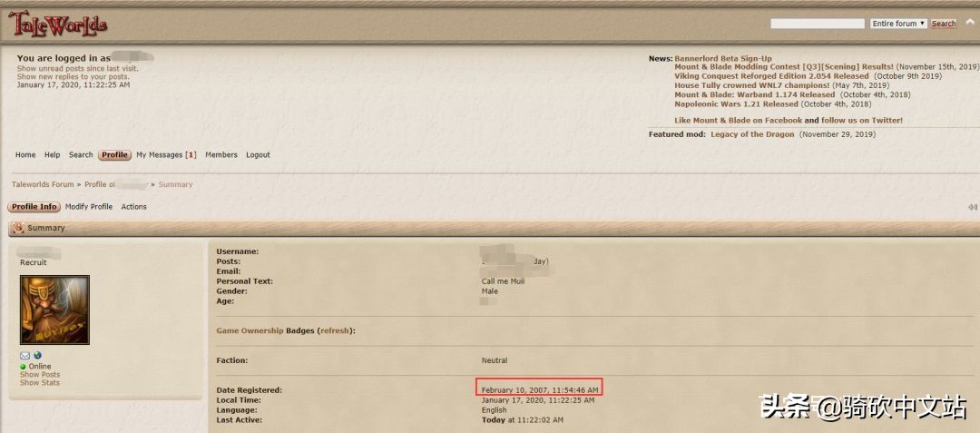Image resolution: width=980 pixels, height=433 pixels.
Task: Click Like Mount & Blade on Facebook link
Action: click(x=738, y=121)
